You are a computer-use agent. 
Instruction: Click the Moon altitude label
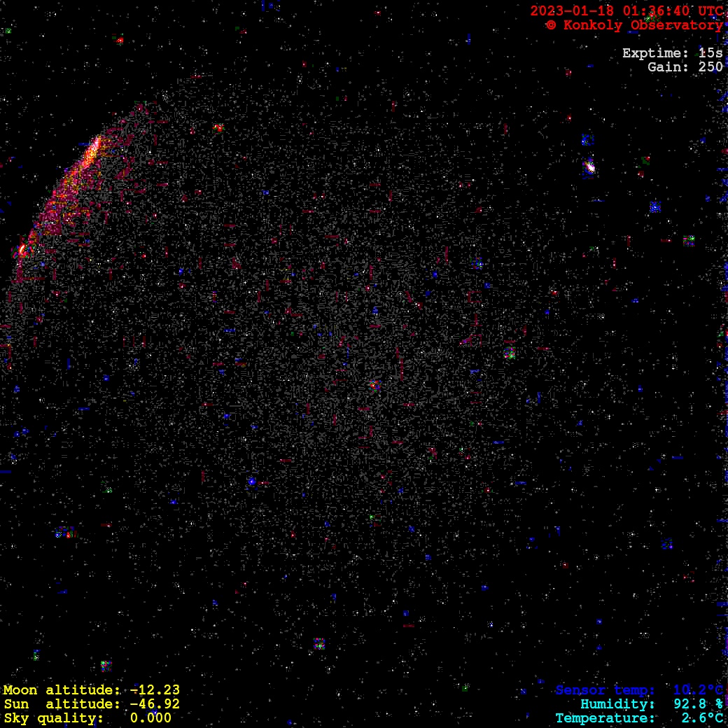pyautogui.click(x=62, y=690)
